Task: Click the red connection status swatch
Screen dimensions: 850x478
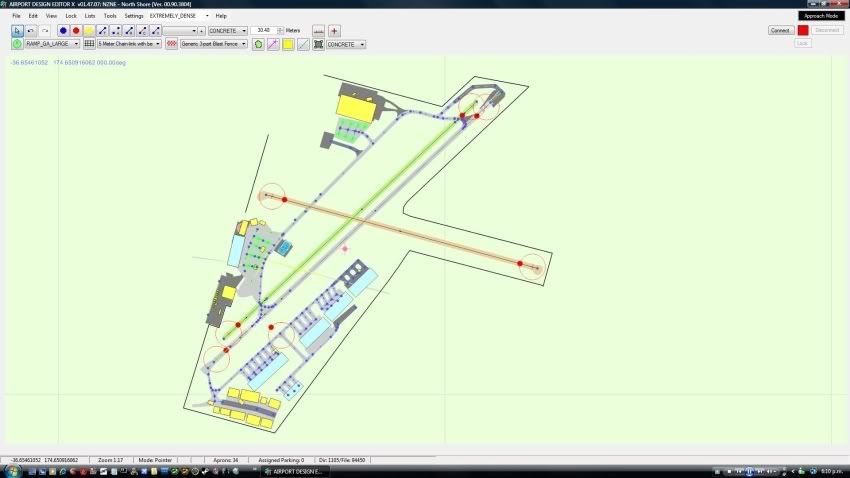Action: point(803,31)
